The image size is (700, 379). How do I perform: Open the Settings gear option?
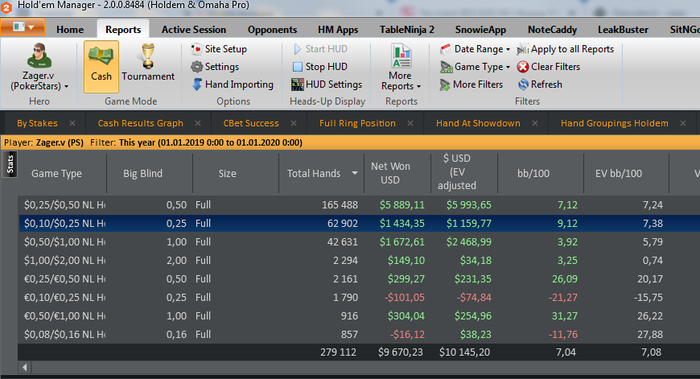point(215,67)
